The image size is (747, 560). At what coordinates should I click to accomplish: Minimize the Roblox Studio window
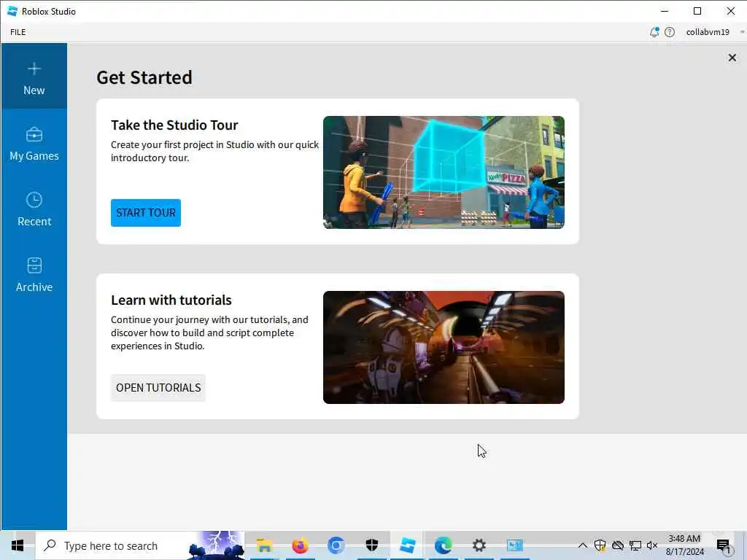[665, 11]
